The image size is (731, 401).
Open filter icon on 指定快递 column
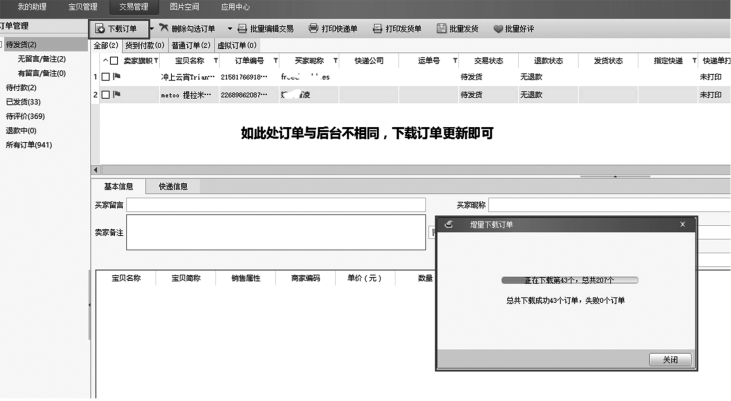point(694,61)
